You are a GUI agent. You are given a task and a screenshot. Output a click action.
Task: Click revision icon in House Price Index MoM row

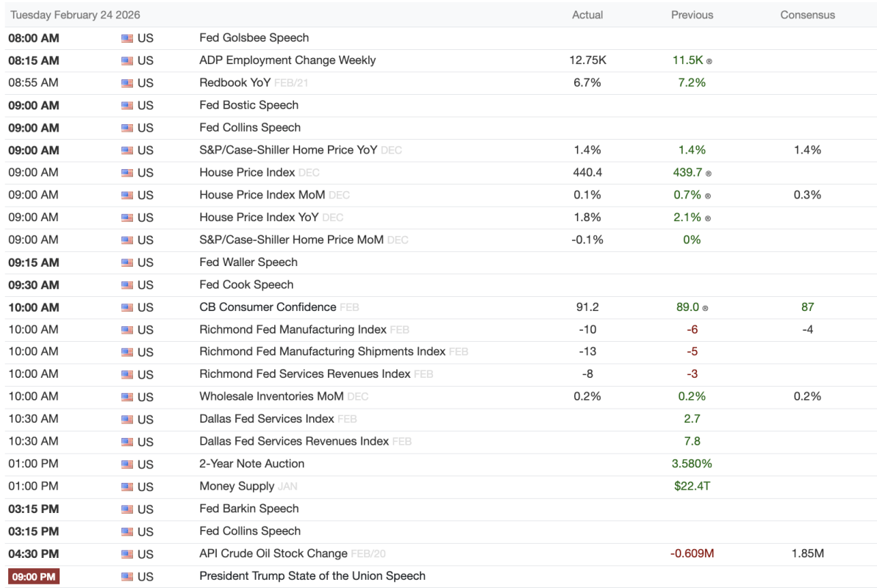(x=709, y=196)
